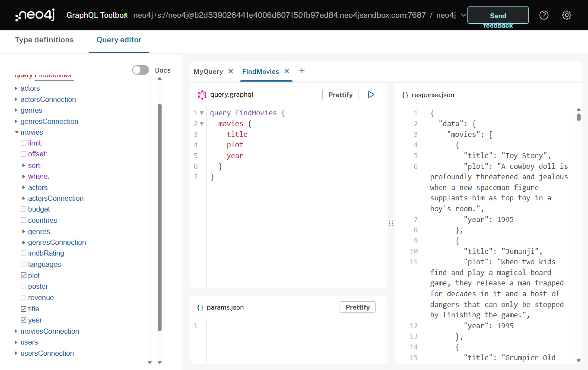The image size is (588, 370).
Task: Click the connection URL text in header
Action: pyautogui.click(x=280, y=15)
